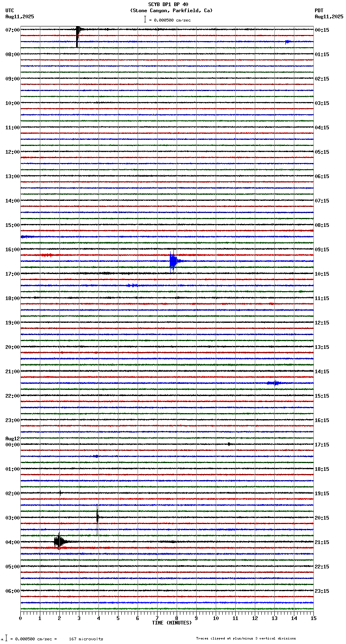Click the PDT label at top right

[x=319, y=11]
